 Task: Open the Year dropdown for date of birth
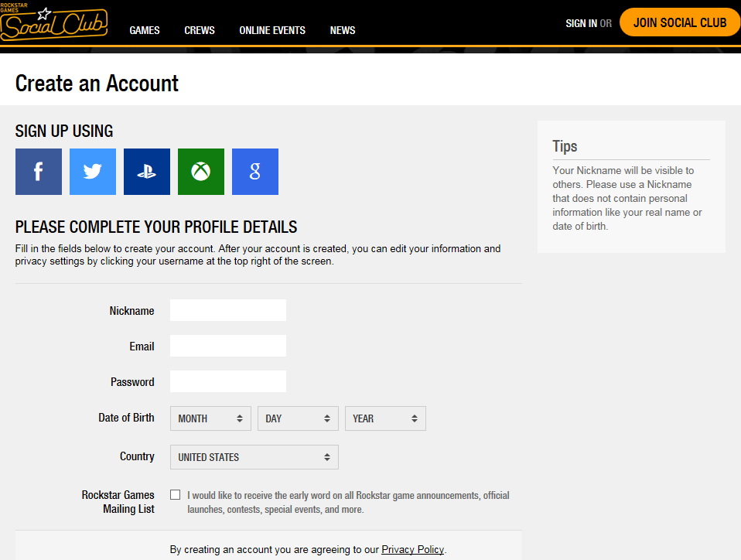pyautogui.click(x=385, y=418)
